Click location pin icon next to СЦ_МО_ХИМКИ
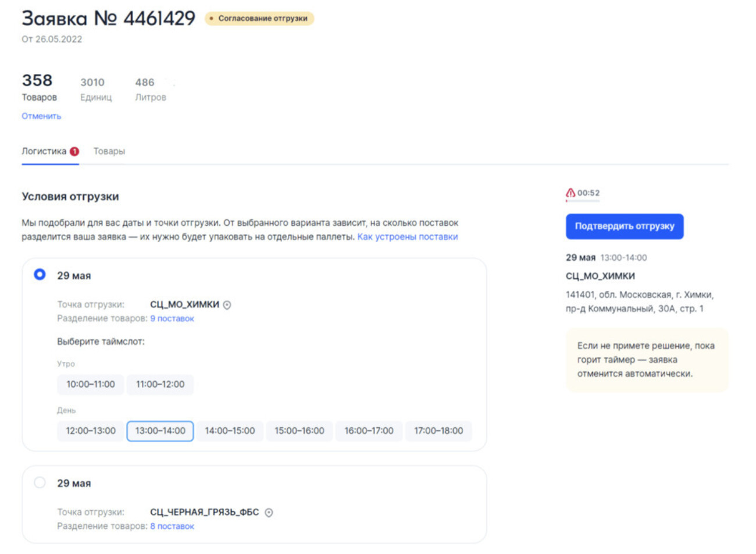This screenshot has height=554, width=756. (227, 305)
